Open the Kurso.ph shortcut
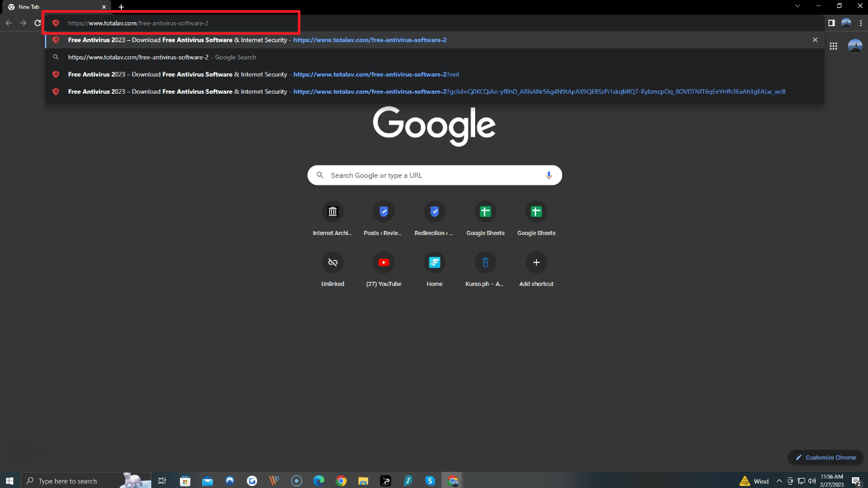 (x=485, y=269)
